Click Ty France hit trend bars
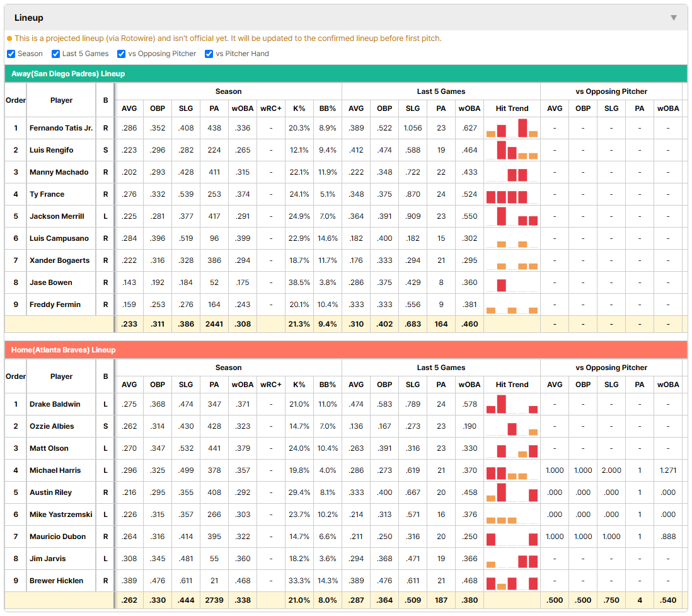Viewport: 692px width, 616px height. coord(512,194)
